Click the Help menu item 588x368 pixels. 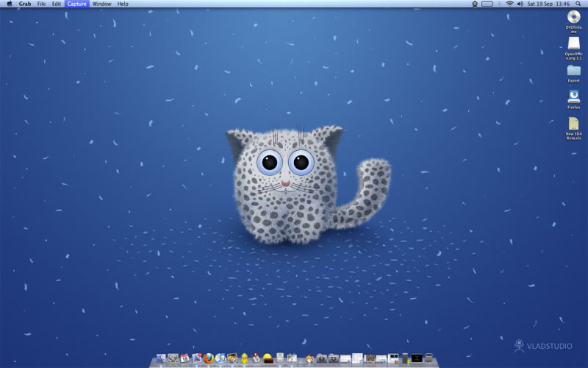coord(123,4)
